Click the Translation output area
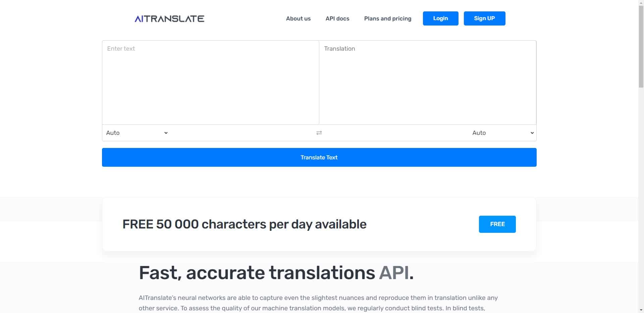Screen dimensions: 644x313 (428, 82)
